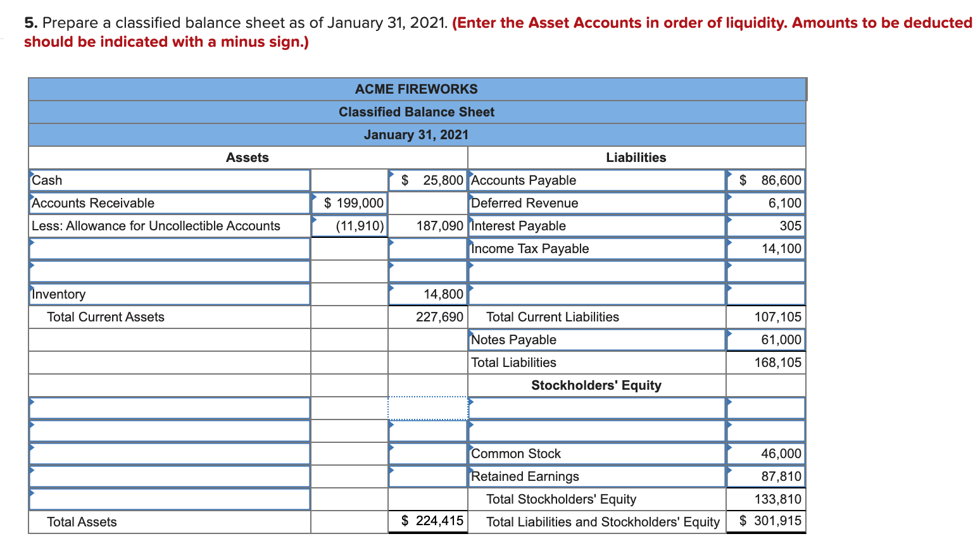Image resolution: width=980 pixels, height=553 pixels.
Task: Open the account picker next to Inventory
Action: point(32,289)
